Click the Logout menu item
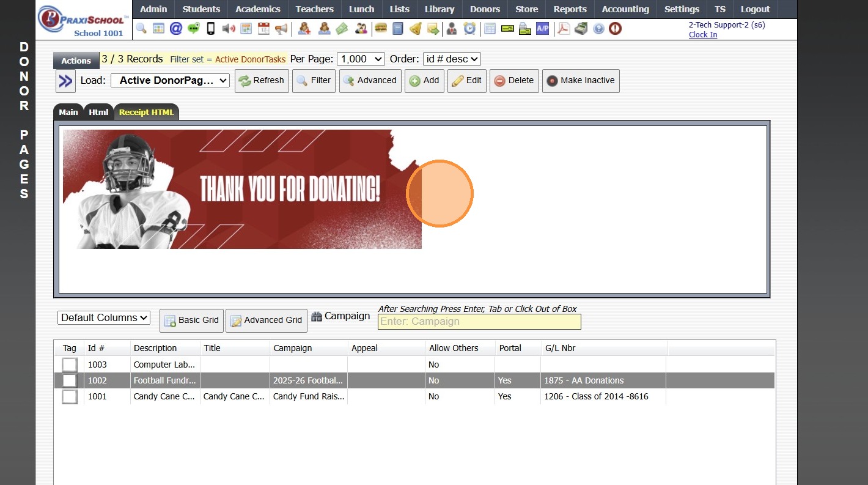868x485 pixels. point(756,9)
